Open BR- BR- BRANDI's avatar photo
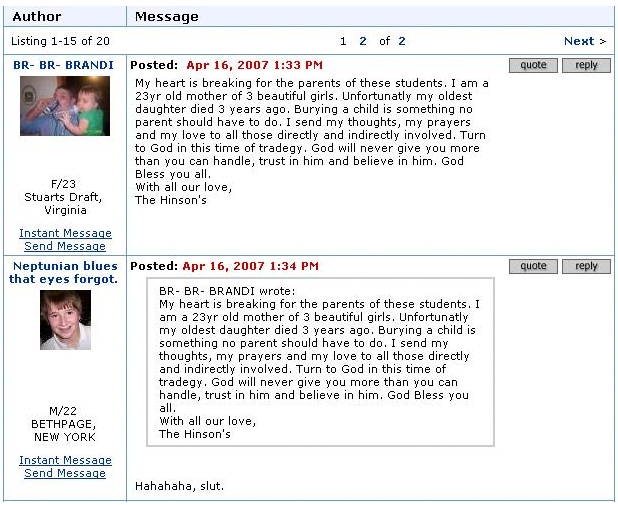The image size is (618, 505). (64, 106)
